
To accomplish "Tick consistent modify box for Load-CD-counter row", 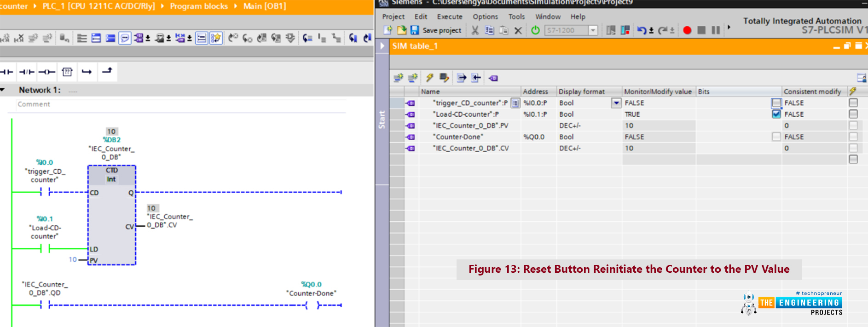I will point(853,114).
